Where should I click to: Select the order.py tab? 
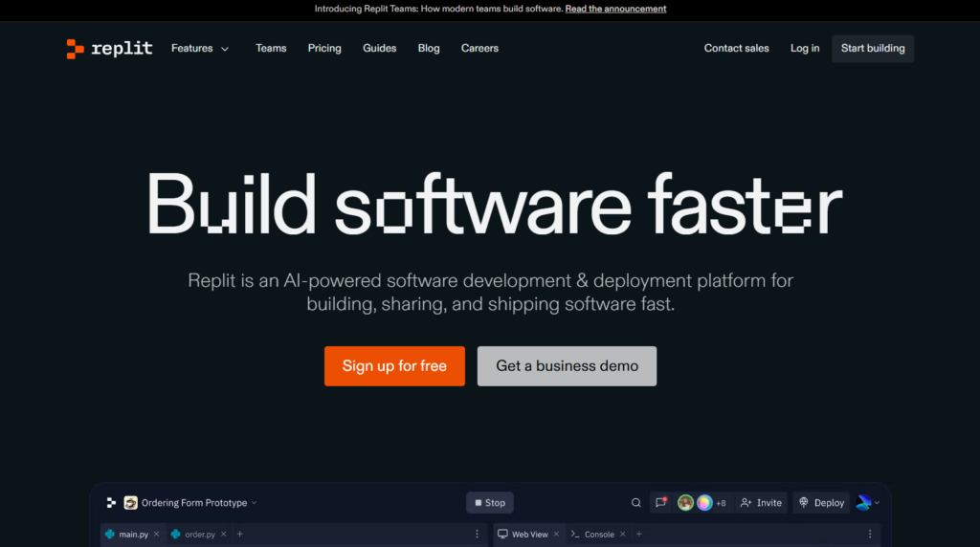(x=199, y=535)
